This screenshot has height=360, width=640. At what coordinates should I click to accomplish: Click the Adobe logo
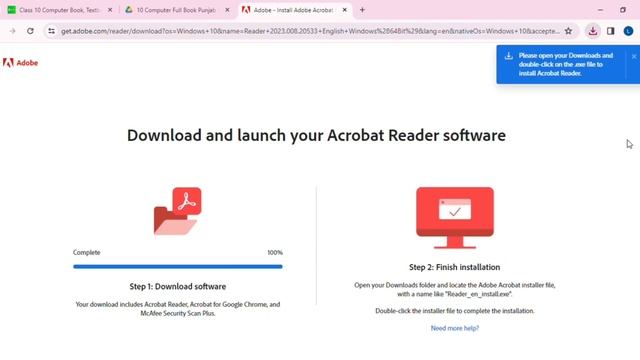point(20,63)
